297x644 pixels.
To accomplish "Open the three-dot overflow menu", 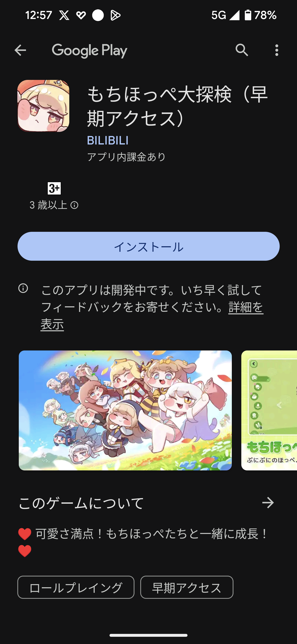I will (x=277, y=50).
